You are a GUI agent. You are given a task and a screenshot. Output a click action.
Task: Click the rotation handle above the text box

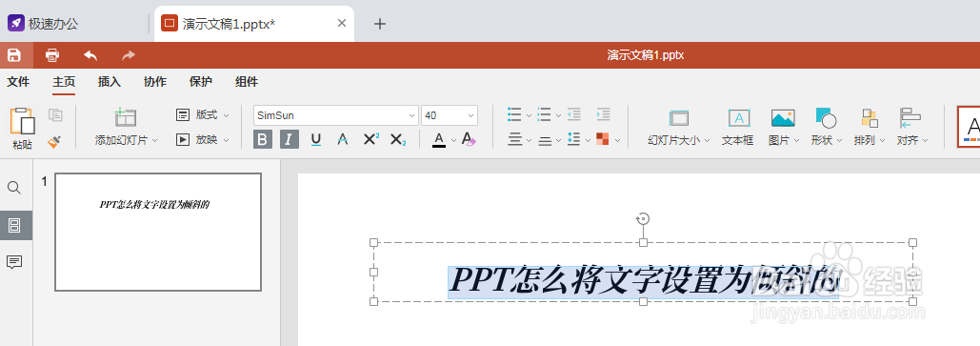(x=643, y=218)
